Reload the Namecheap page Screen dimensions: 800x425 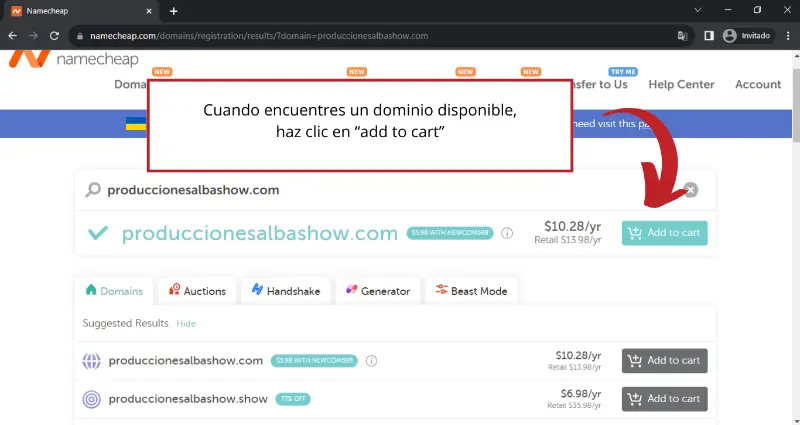(54, 36)
